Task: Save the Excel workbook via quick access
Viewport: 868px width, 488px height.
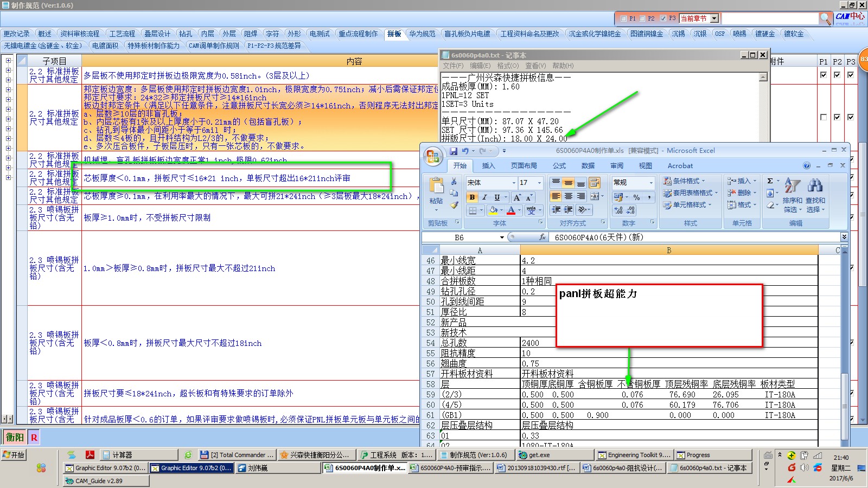Action: coord(454,151)
